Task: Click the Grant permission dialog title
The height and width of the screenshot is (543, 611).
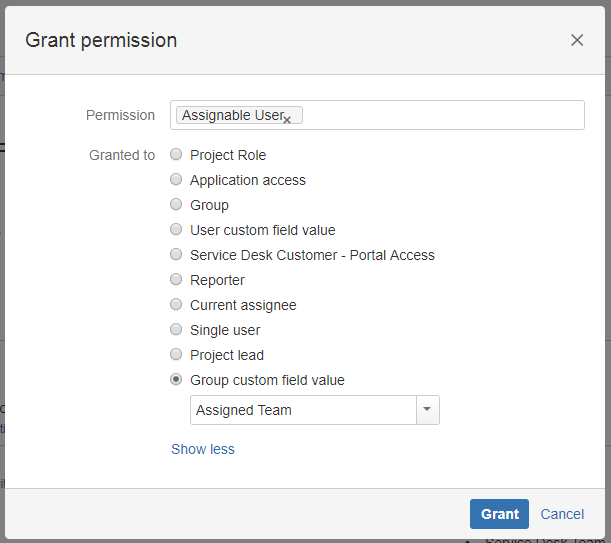Action: click(x=101, y=40)
